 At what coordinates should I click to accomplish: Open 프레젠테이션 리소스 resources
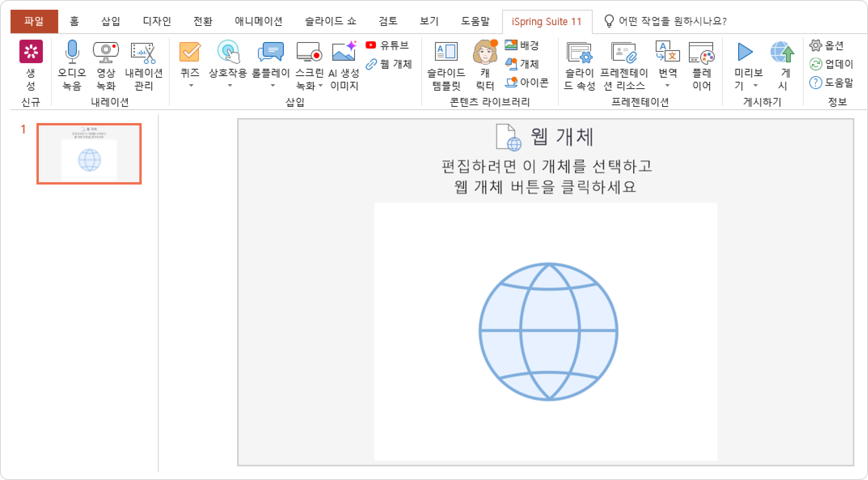[624, 52]
